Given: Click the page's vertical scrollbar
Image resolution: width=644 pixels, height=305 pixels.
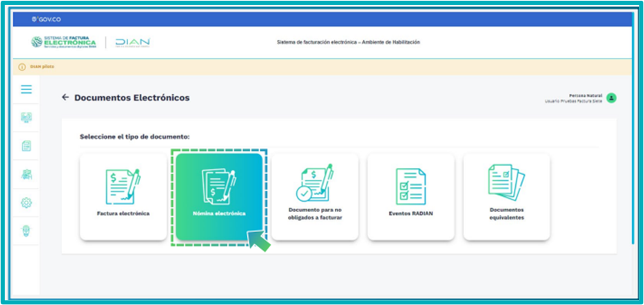Looking at the screenshot, I should pos(634,138).
